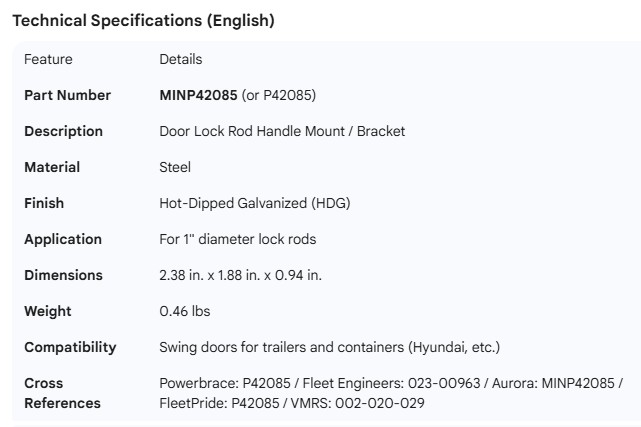Select the Part Number row label
The height and width of the screenshot is (427, 641).
click(x=67, y=95)
